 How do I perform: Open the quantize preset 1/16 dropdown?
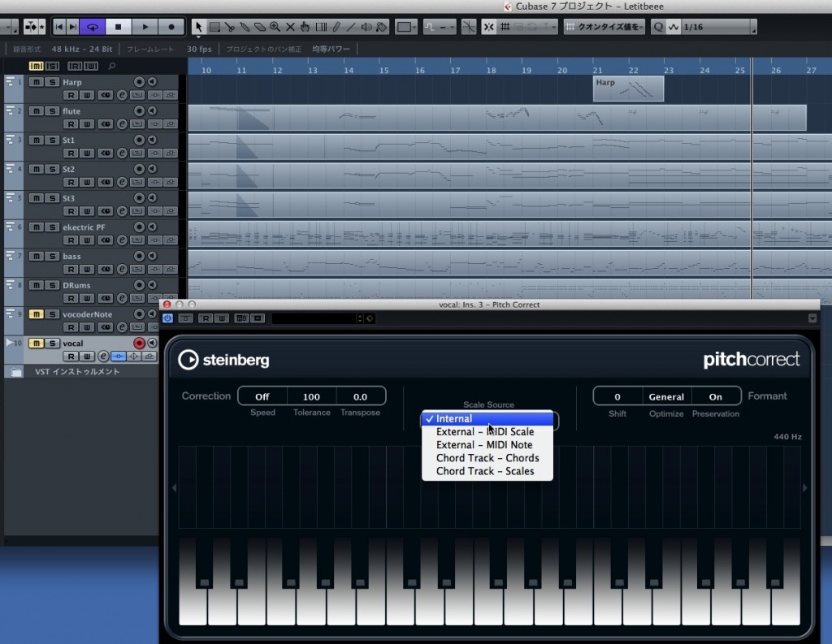(x=718, y=27)
